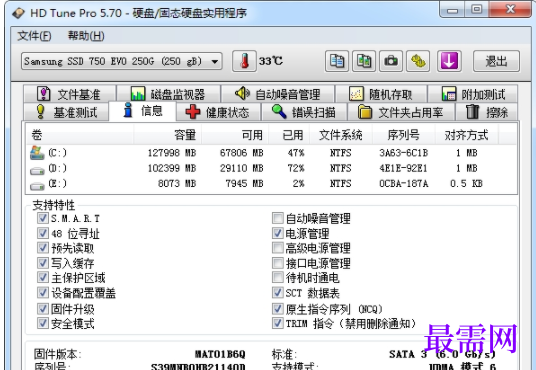
Task: Click the 可用 column header
Action: click(x=235, y=135)
